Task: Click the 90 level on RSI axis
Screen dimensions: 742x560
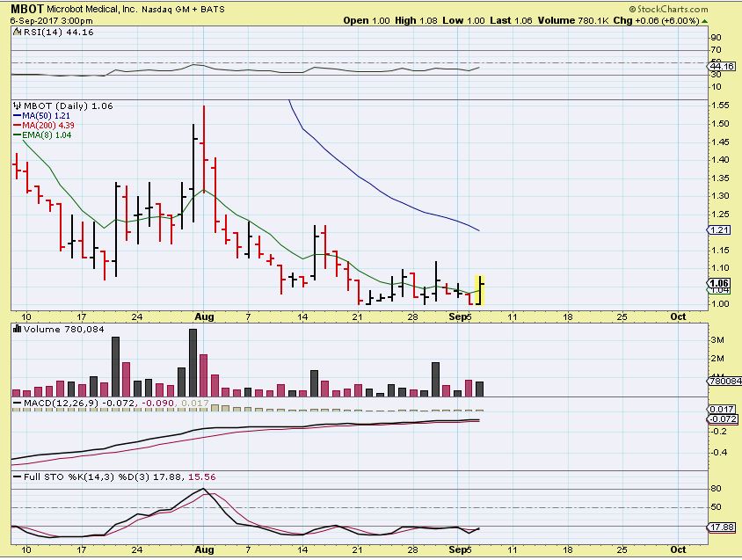Action: pyautogui.click(x=716, y=38)
